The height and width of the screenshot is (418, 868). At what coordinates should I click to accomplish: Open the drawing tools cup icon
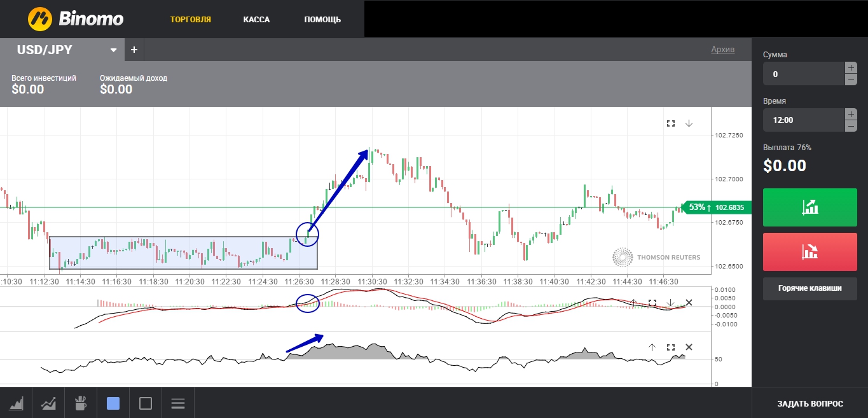pos(81,403)
